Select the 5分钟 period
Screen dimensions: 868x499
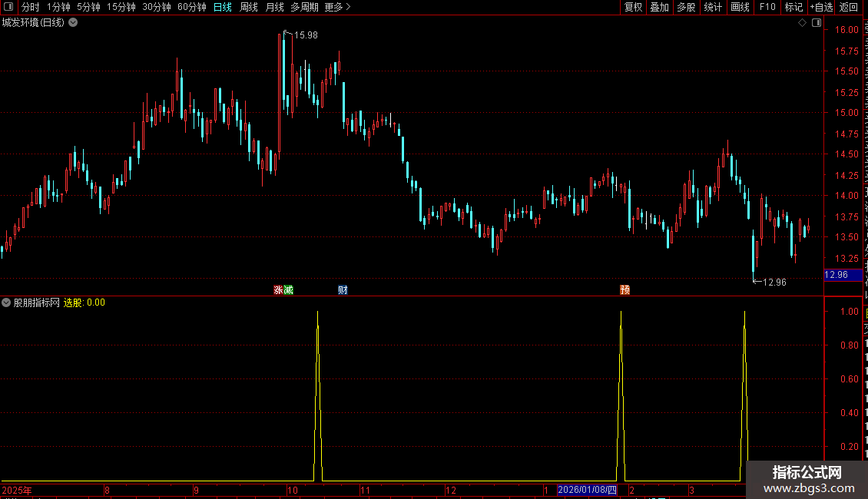88,7
